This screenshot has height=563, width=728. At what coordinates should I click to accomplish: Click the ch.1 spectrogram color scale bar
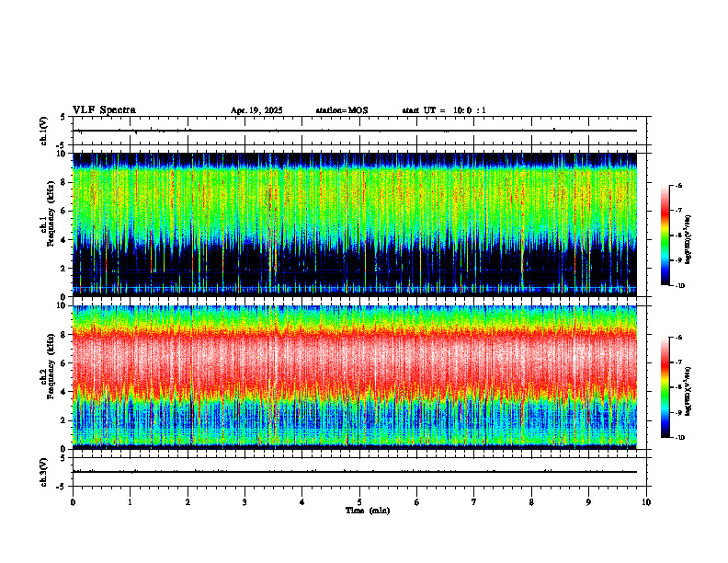point(665,236)
